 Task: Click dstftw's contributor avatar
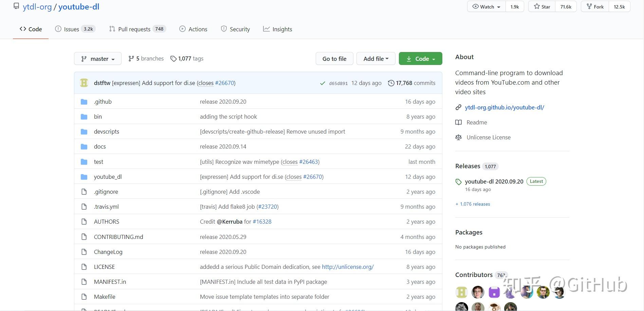84,83
